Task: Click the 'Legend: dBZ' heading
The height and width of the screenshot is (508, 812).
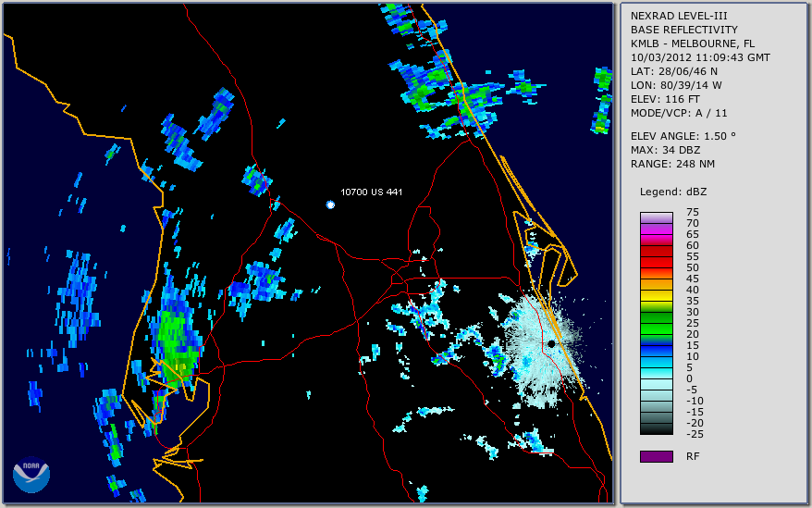Action: click(x=672, y=192)
